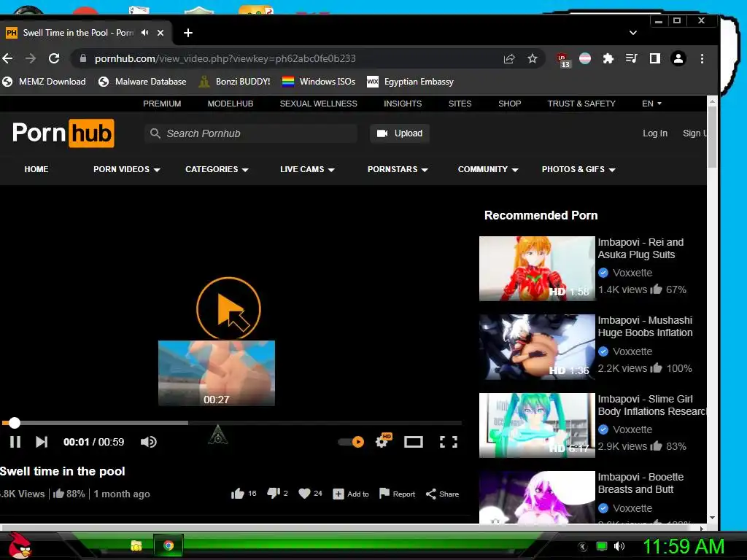
Task: Open the Windows ISOs bookmark
Action: pyautogui.click(x=319, y=82)
